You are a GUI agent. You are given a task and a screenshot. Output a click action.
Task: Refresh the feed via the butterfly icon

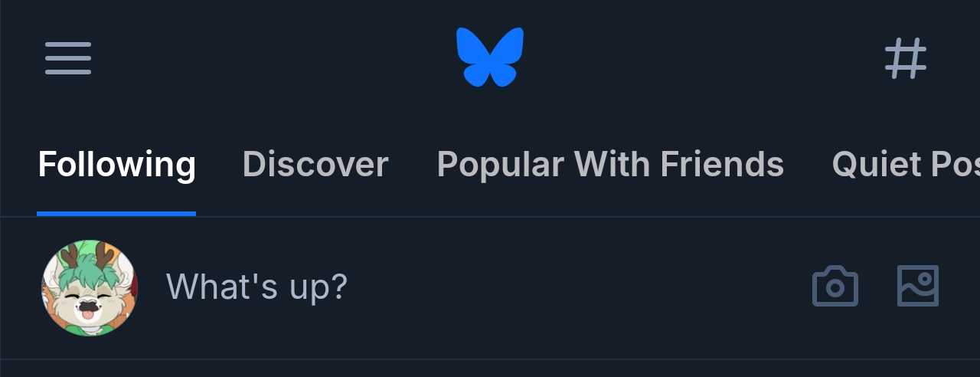pos(490,57)
